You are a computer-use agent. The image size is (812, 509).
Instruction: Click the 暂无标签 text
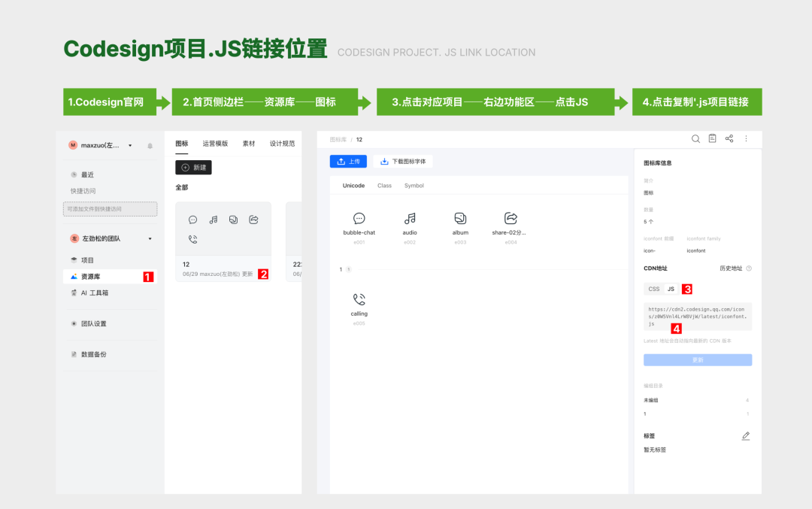tap(655, 450)
